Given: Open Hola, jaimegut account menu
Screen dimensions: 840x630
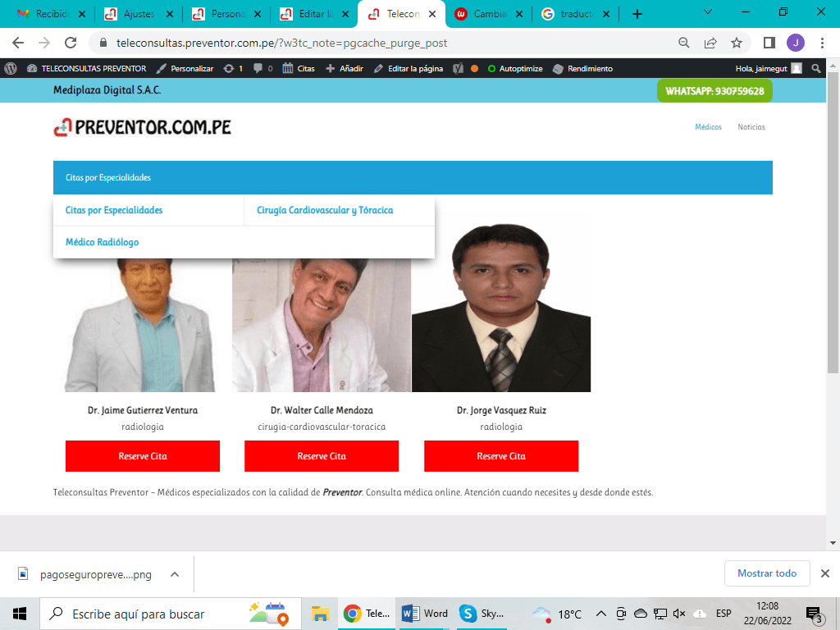Looking at the screenshot, I should click(768, 69).
